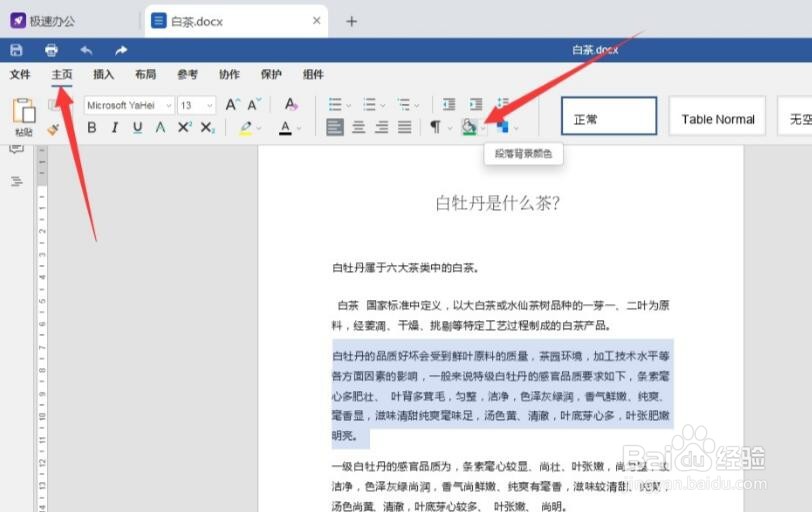Screen dimensions: 812x512
Task: Open font color dropdown arrow
Action: (x=299, y=128)
